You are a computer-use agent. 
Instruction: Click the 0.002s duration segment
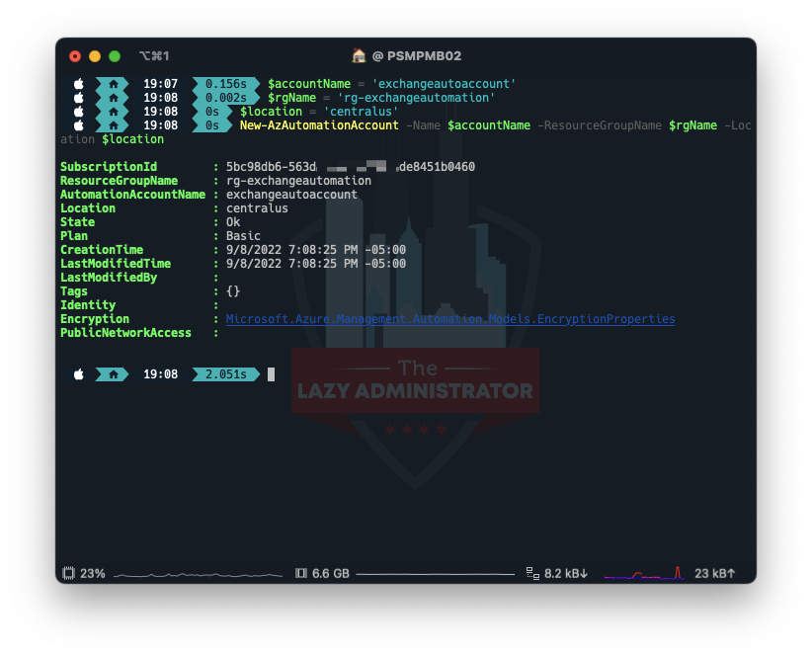(226, 98)
